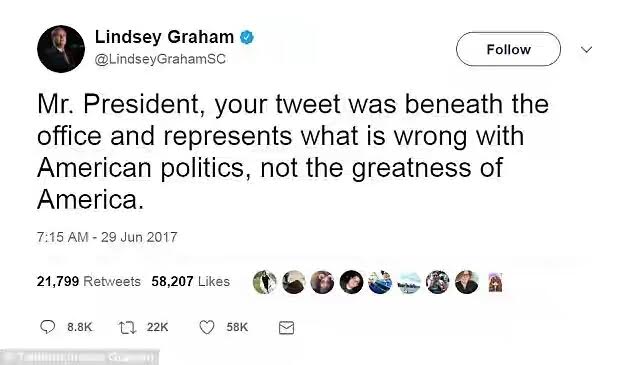Viewport: 634px width, 365px height.
Task: Click the envelope direct message icon
Action: 286,327
